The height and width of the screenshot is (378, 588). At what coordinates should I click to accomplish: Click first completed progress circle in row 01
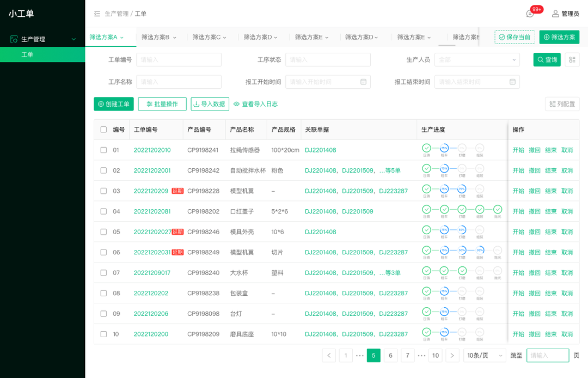(x=426, y=148)
